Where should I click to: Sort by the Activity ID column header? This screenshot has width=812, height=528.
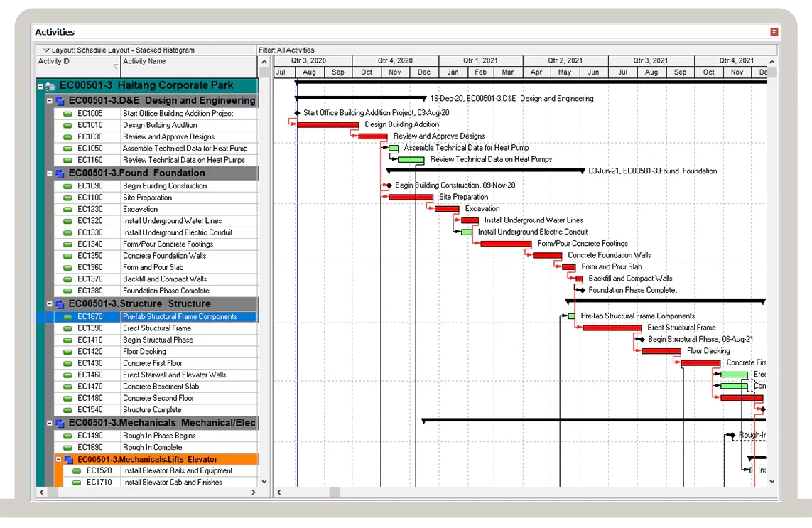(x=77, y=67)
